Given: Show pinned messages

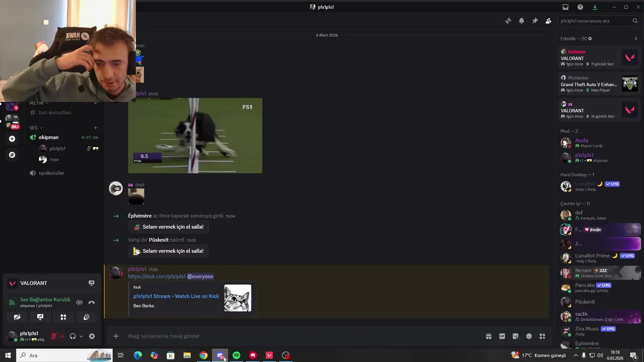Looking at the screenshot, I should [x=535, y=21].
